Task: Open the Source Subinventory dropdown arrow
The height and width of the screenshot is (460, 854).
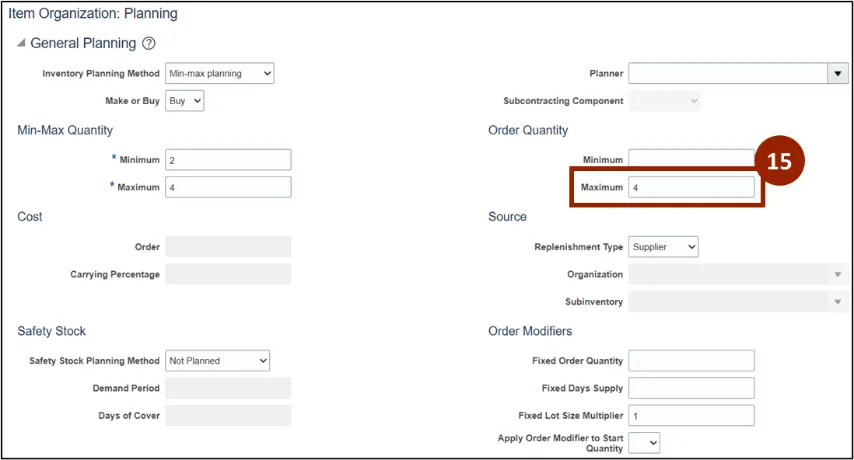Action: [x=837, y=302]
